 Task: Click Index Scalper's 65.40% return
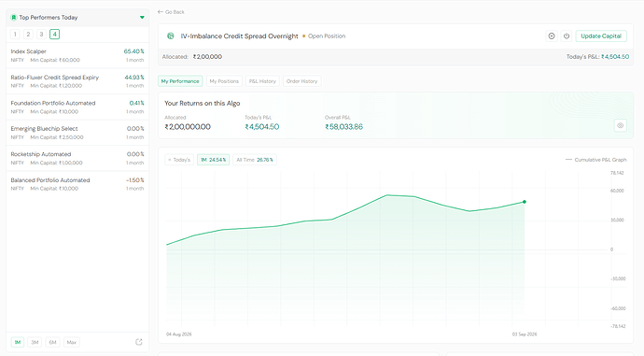(x=133, y=51)
